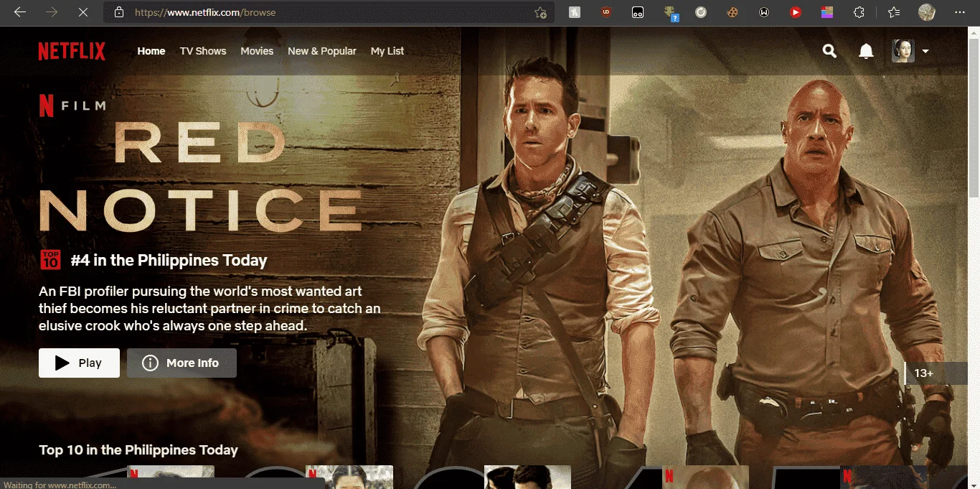Stop loading the page

pos(83,12)
